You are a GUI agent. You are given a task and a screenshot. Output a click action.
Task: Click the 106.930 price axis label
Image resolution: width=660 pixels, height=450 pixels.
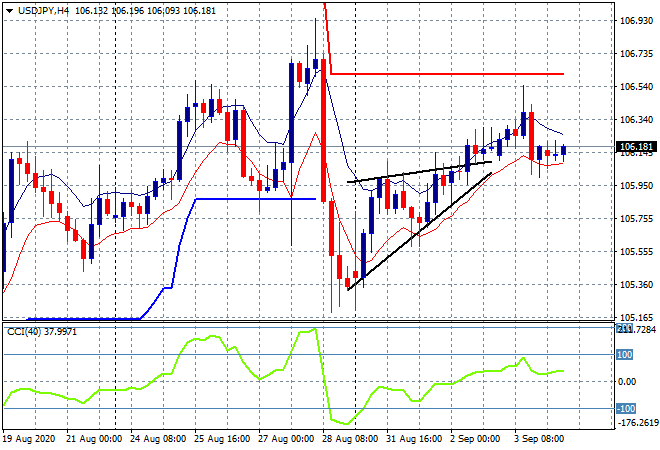click(636, 21)
